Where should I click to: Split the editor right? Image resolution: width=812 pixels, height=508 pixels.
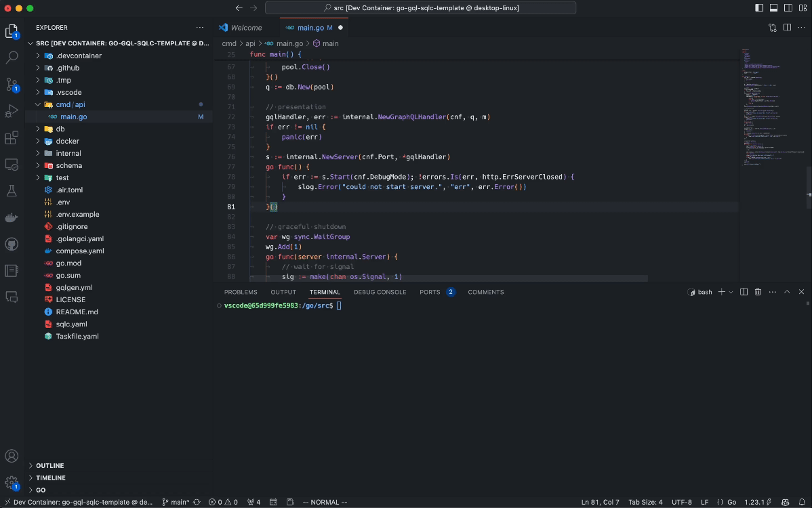click(787, 27)
